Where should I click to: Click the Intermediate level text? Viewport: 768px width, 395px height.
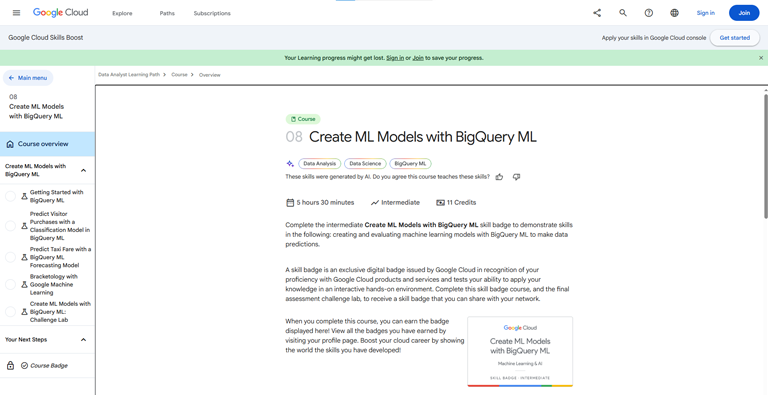[x=401, y=202]
